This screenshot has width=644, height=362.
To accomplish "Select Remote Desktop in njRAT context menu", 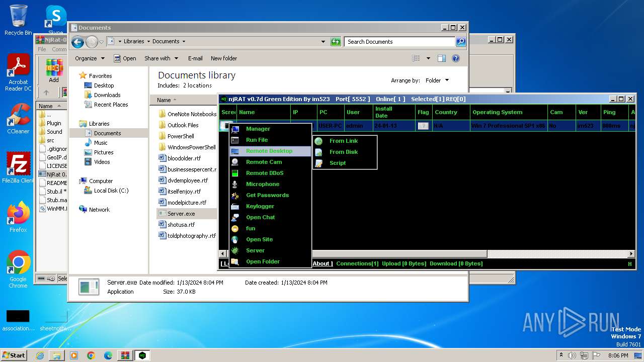I will point(269,151).
